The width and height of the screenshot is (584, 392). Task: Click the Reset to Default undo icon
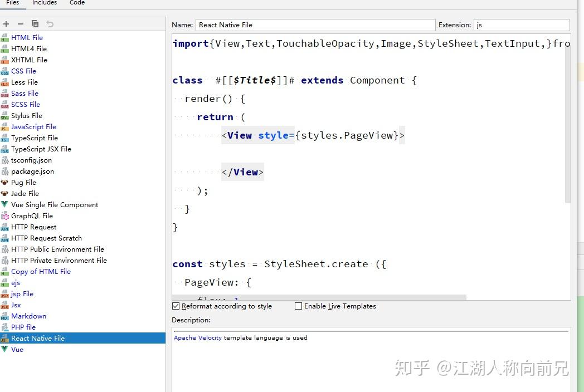coord(50,24)
